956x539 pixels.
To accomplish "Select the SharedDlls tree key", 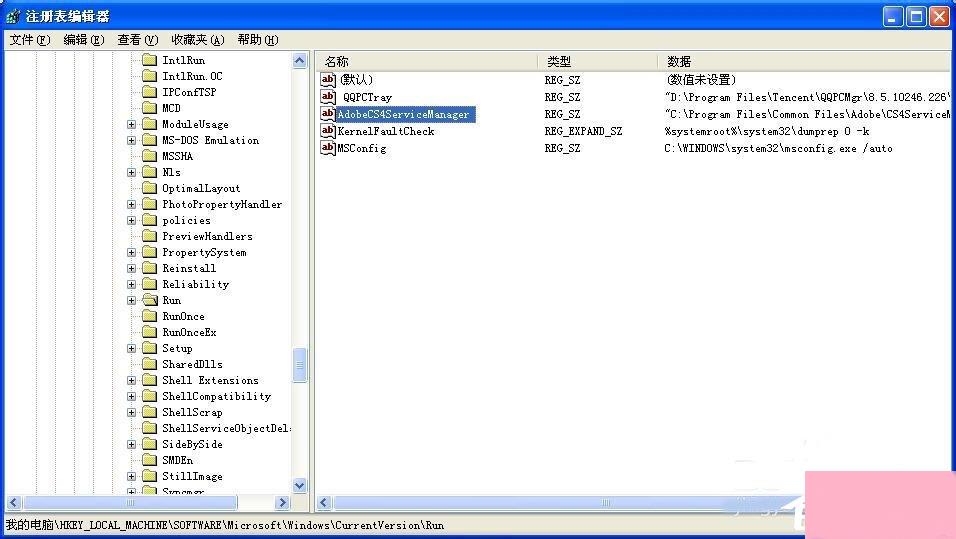I will pos(192,364).
